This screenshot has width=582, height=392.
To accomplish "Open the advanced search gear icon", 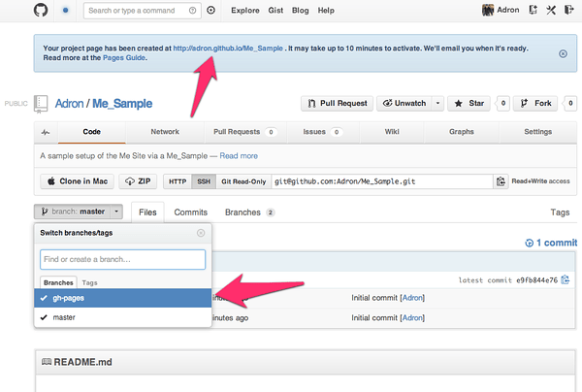I will coord(210,11).
